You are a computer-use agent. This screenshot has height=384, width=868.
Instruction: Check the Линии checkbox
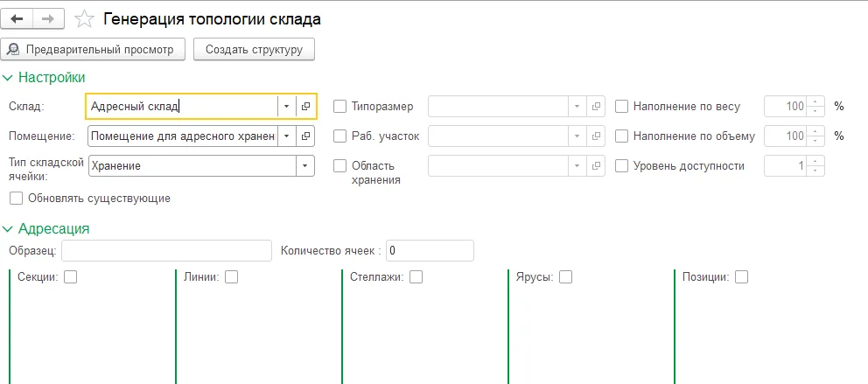[231, 277]
